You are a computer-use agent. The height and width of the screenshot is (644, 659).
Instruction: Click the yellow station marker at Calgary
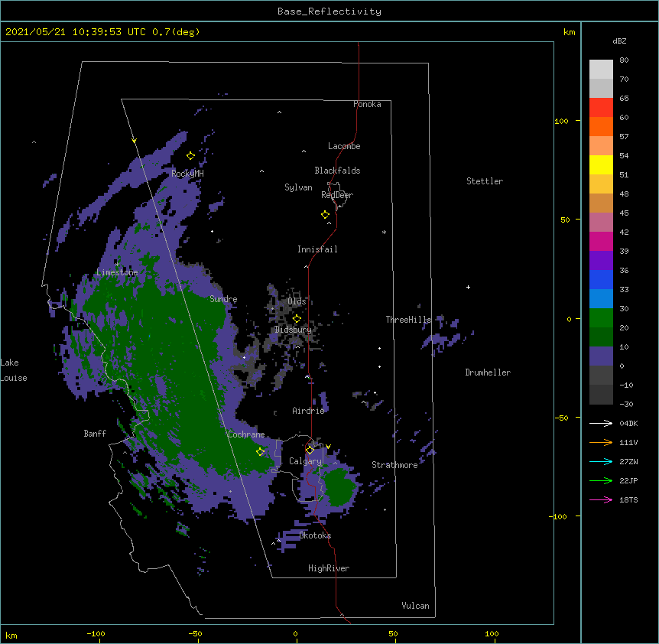[x=310, y=450]
